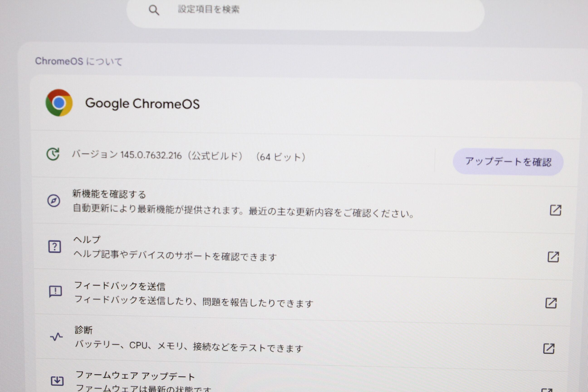Click the Google Chrome logo icon

[x=59, y=103]
